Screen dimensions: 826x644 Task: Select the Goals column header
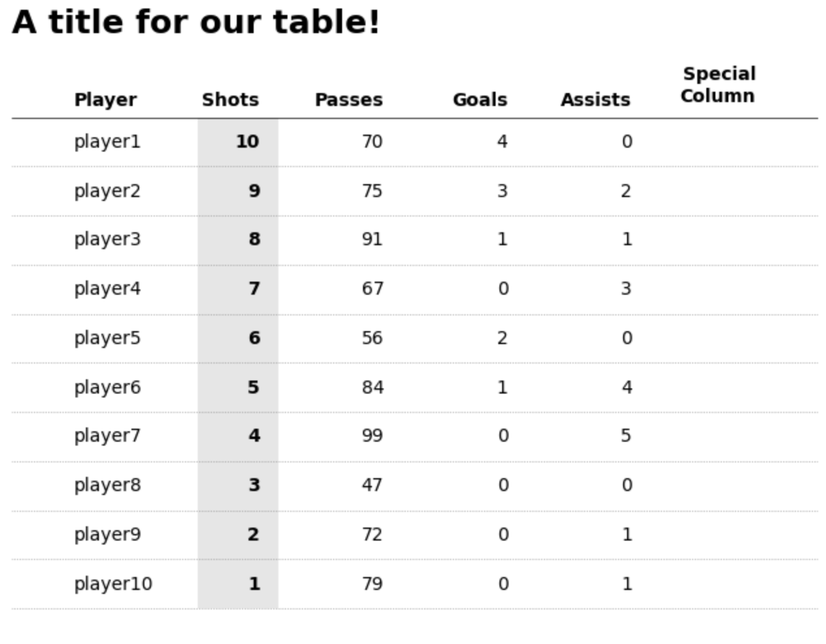480,100
